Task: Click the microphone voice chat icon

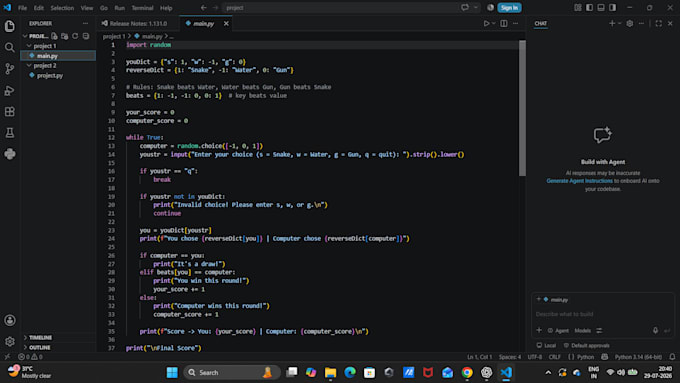Action: 655,331
